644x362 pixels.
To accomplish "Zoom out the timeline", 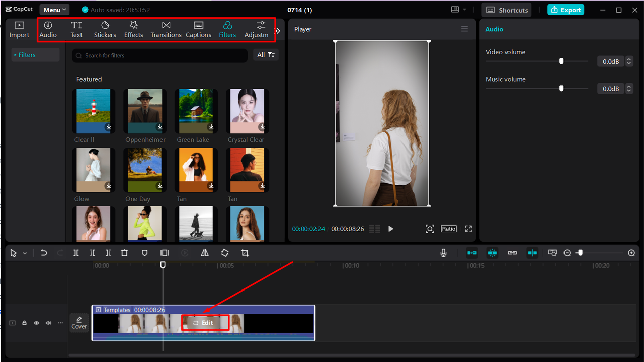I will [x=567, y=253].
